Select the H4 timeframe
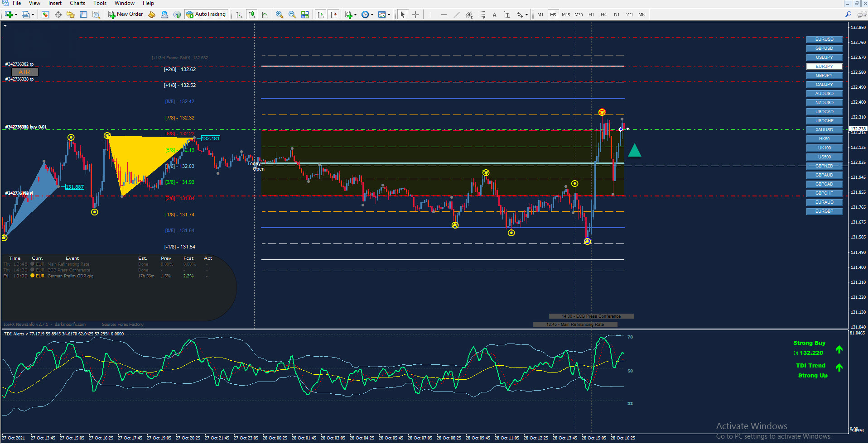Screen dimensions: 868x444 (x=603, y=14)
